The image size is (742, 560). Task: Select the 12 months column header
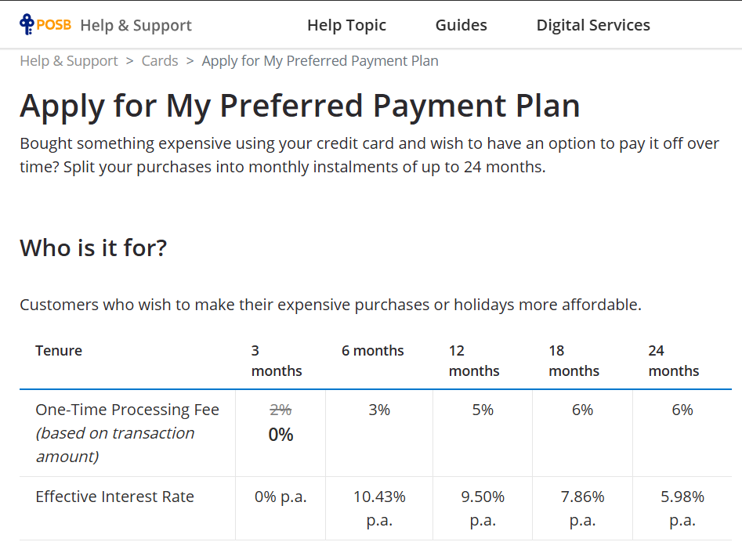pos(474,360)
